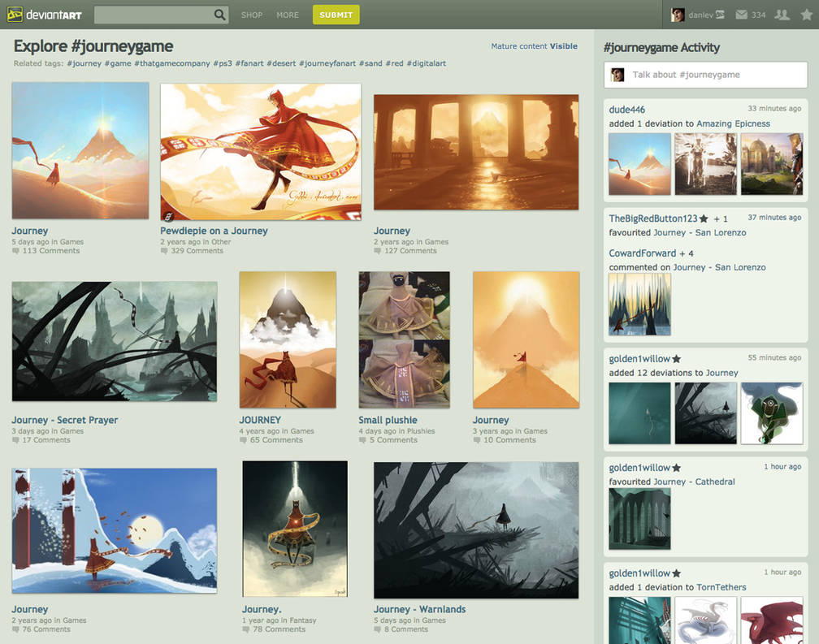Open the Amazing Epicness collection link
Image resolution: width=819 pixels, height=644 pixels.
pyautogui.click(x=734, y=123)
